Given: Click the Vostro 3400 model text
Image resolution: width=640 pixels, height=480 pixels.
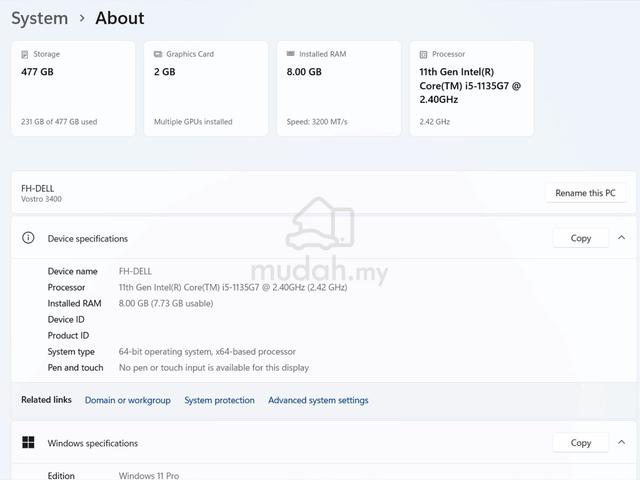Looking at the screenshot, I should pos(41,199).
